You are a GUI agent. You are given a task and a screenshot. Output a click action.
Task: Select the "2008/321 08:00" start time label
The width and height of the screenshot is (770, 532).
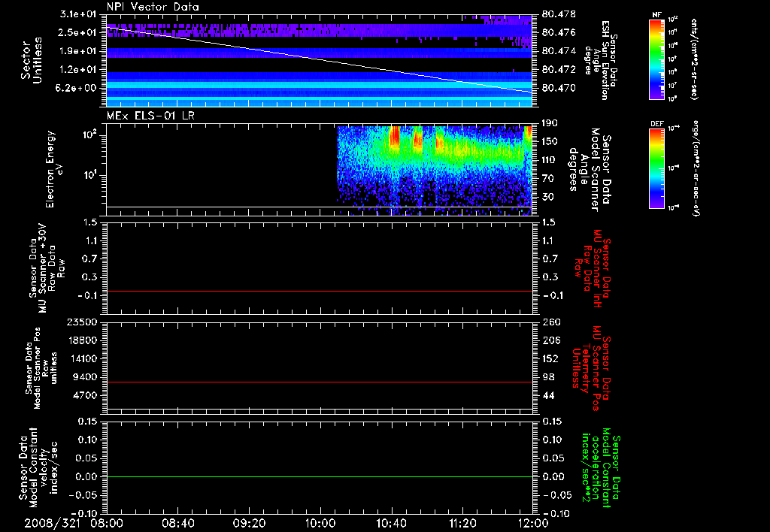pyautogui.click(x=73, y=523)
